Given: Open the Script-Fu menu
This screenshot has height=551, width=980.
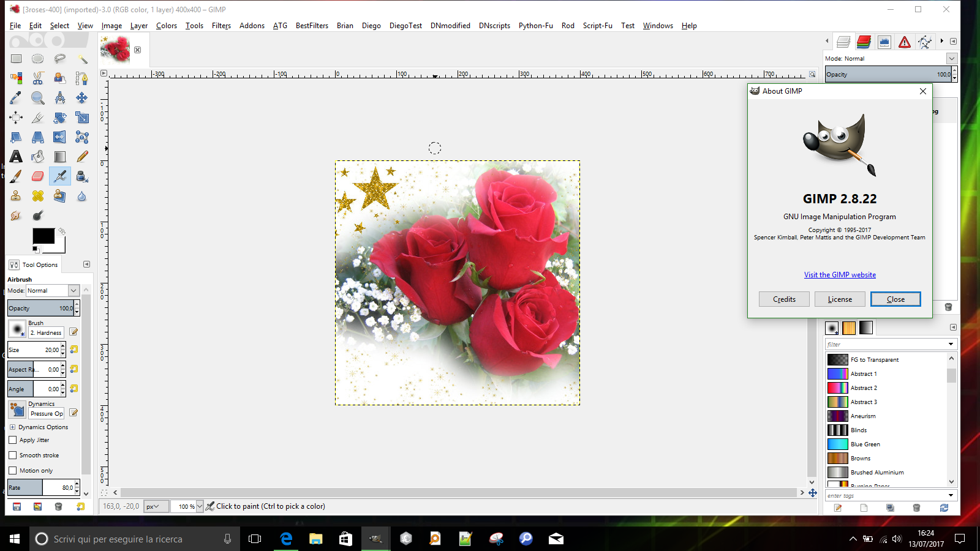Looking at the screenshot, I should coord(598,26).
